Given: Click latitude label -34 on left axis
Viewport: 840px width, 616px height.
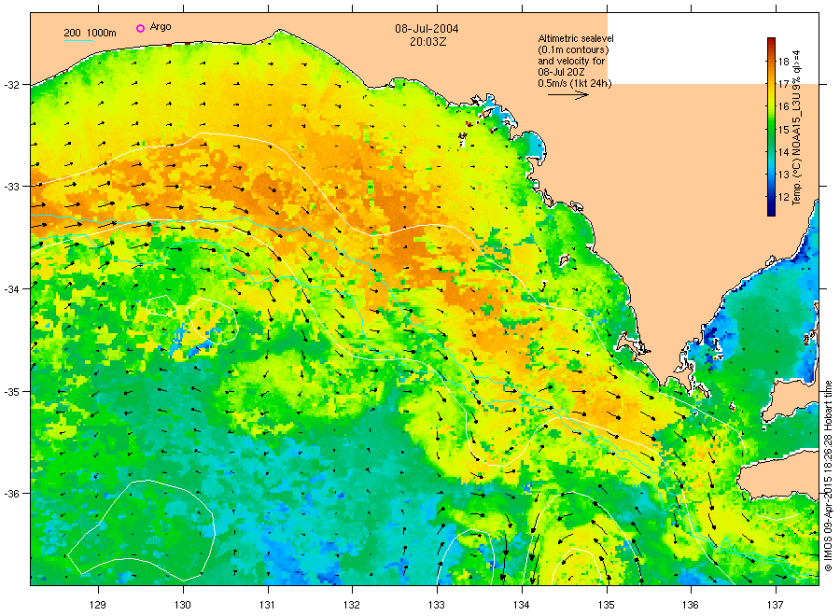Looking at the screenshot, I should coord(11,289).
